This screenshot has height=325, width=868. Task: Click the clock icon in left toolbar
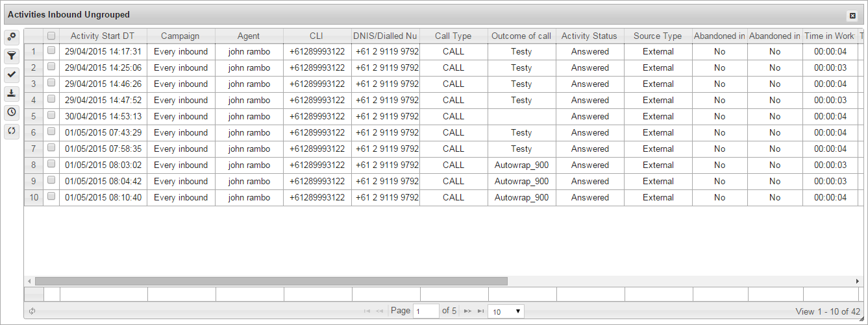[12, 112]
